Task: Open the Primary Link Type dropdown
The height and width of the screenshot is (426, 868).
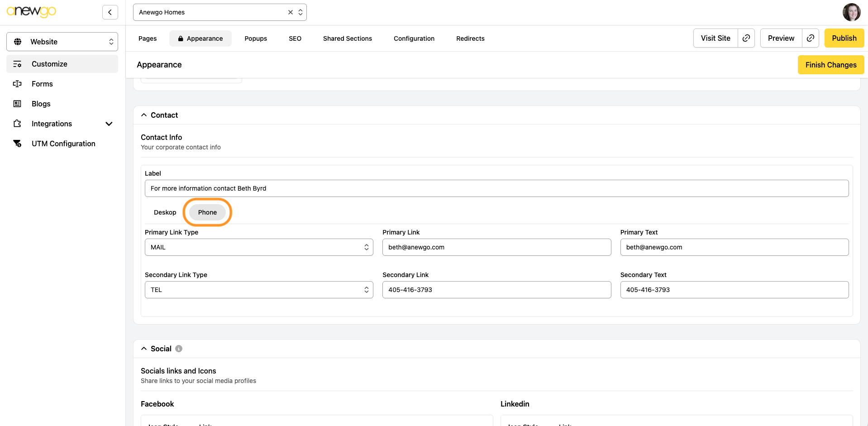Action: 259,247
